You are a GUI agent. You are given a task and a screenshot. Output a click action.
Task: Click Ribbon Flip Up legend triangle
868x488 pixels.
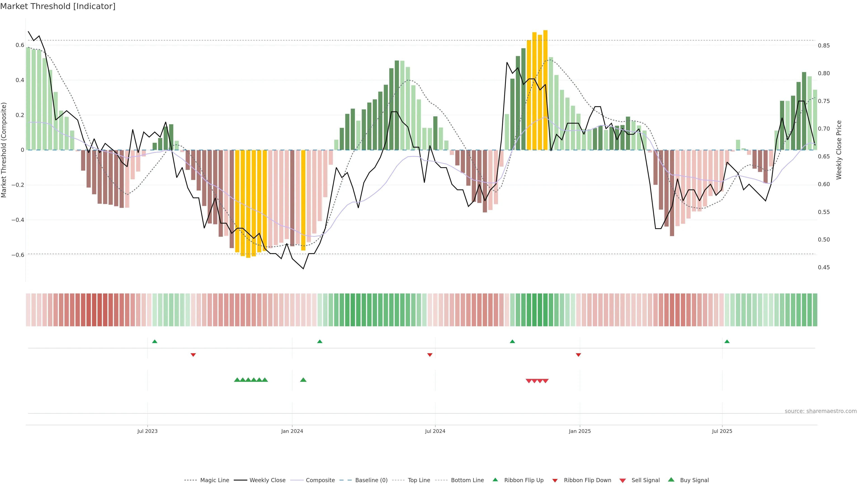495,480
